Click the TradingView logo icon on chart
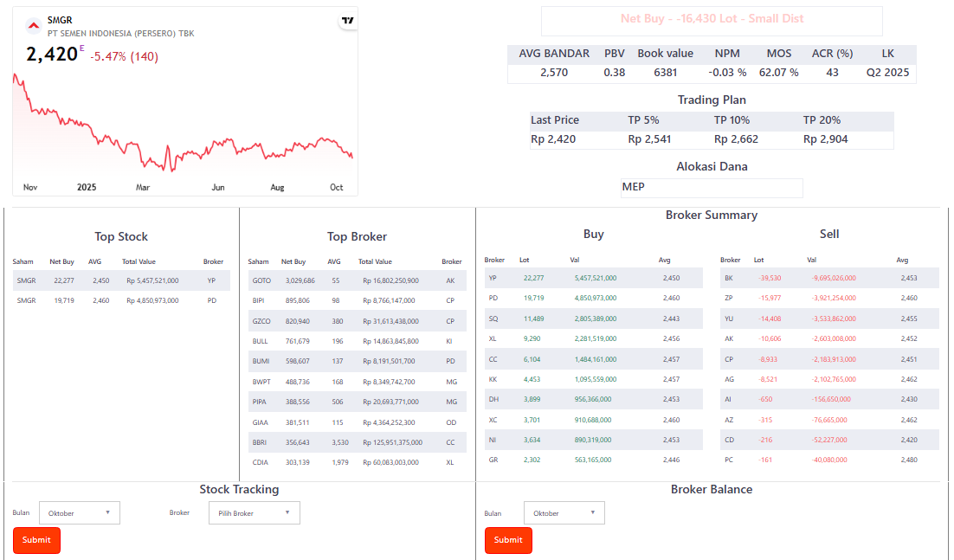 point(347,21)
